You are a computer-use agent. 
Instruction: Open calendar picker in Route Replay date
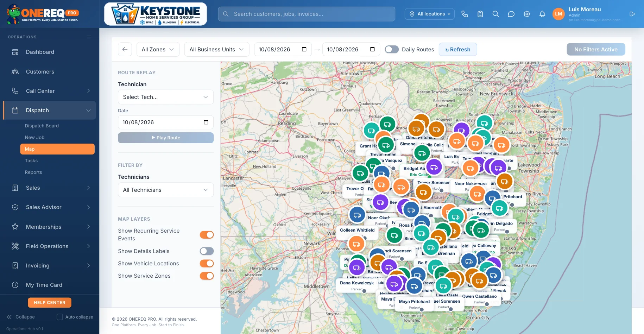206,122
